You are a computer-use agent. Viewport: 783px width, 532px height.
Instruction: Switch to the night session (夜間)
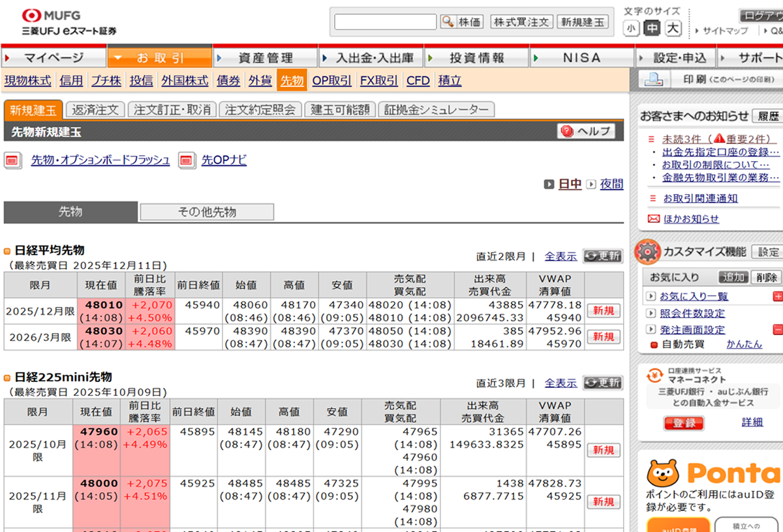point(611,184)
